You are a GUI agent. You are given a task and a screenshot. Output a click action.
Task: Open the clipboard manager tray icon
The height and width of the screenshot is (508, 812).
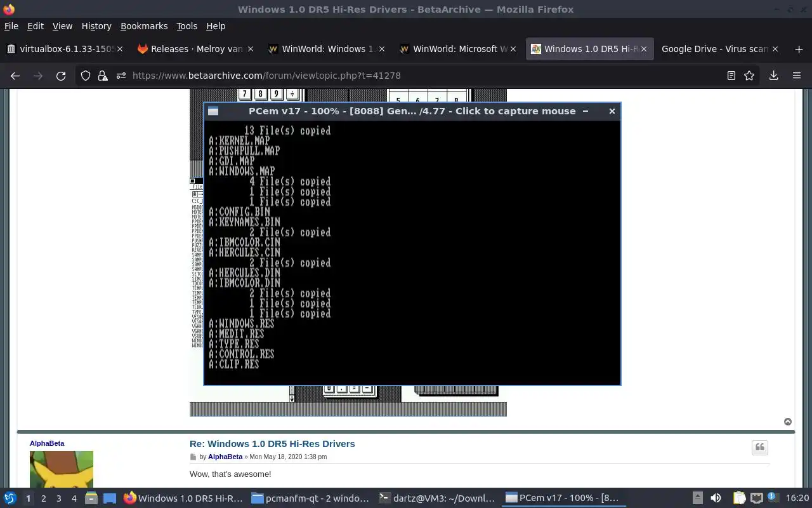point(740,498)
